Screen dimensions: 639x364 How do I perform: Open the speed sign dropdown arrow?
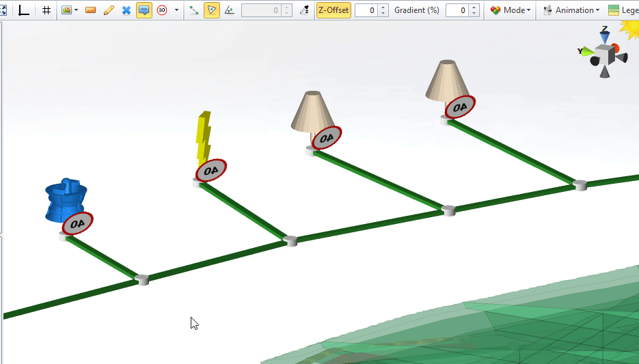pyautogui.click(x=176, y=10)
